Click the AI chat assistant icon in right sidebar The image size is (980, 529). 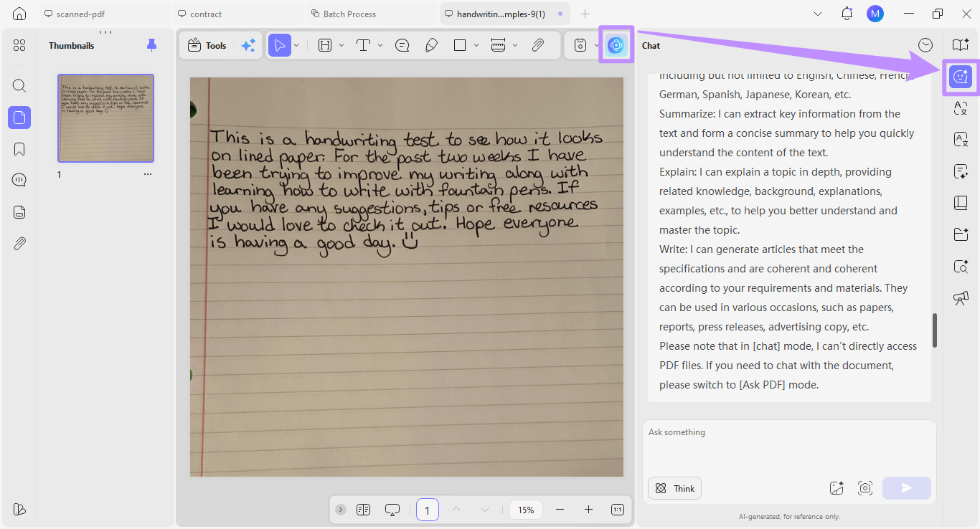point(961,76)
